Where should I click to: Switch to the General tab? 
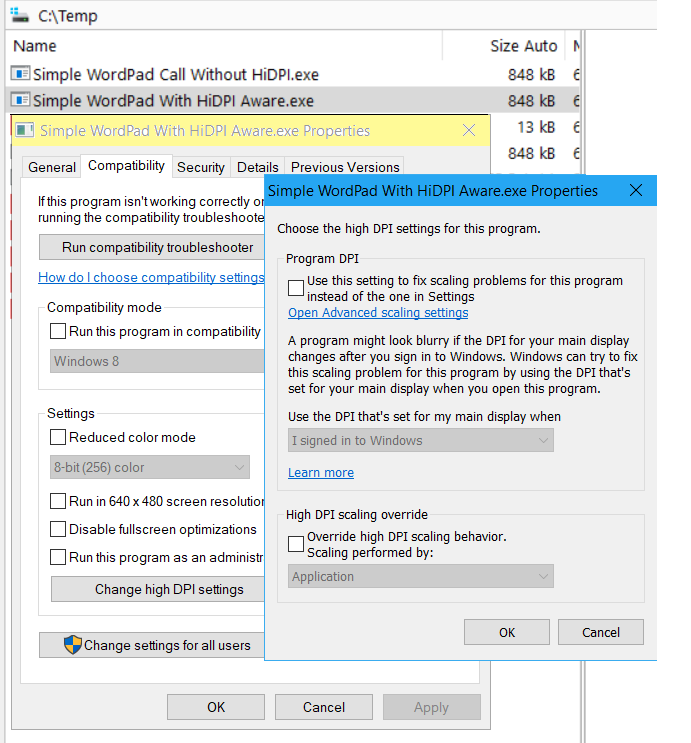click(x=52, y=167)
